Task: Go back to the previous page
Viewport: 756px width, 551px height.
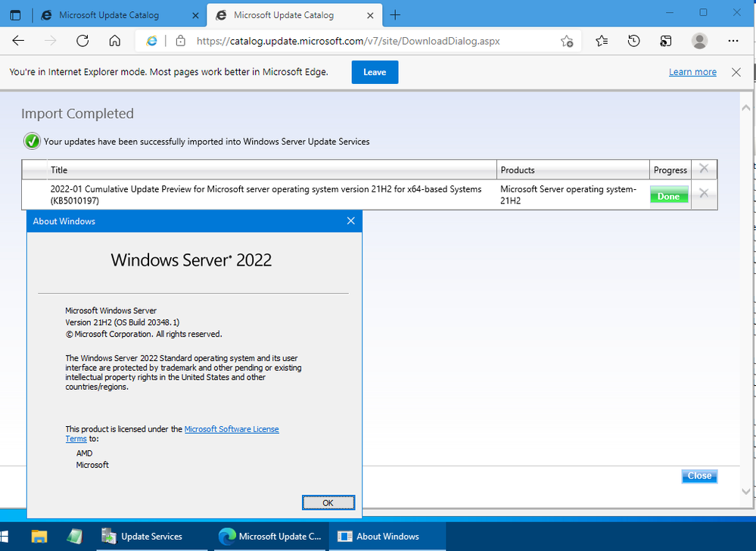Action: [x=18, y=41]
